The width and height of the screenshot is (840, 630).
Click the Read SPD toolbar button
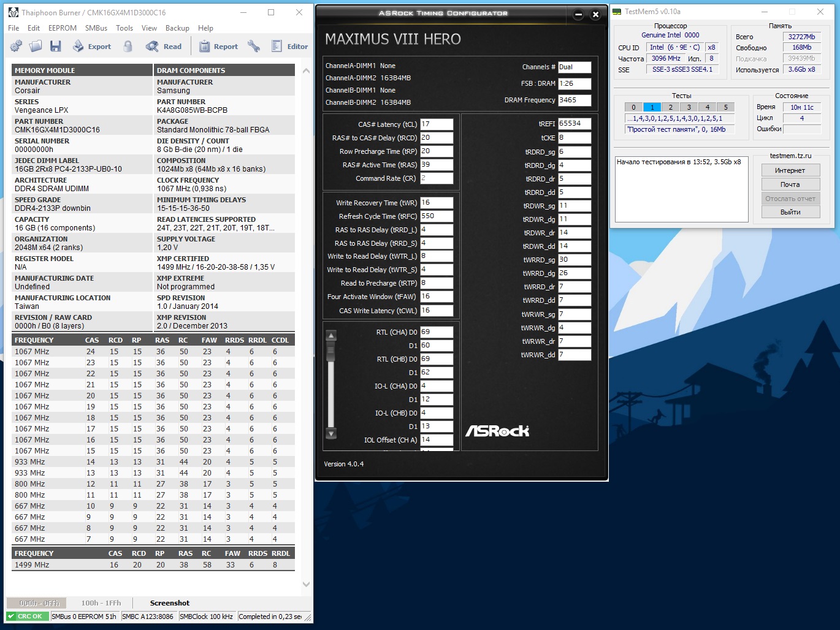click(164, 46)
